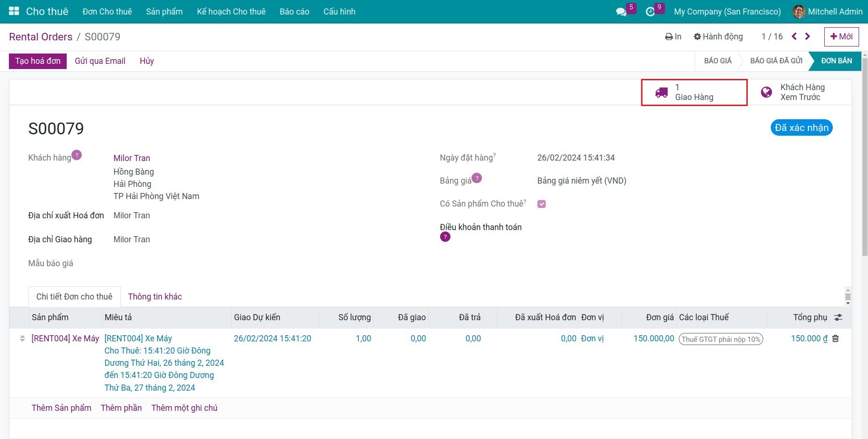Click the delivery truck Giao Hàng button

pyautogui.click(x=694, y=92)
